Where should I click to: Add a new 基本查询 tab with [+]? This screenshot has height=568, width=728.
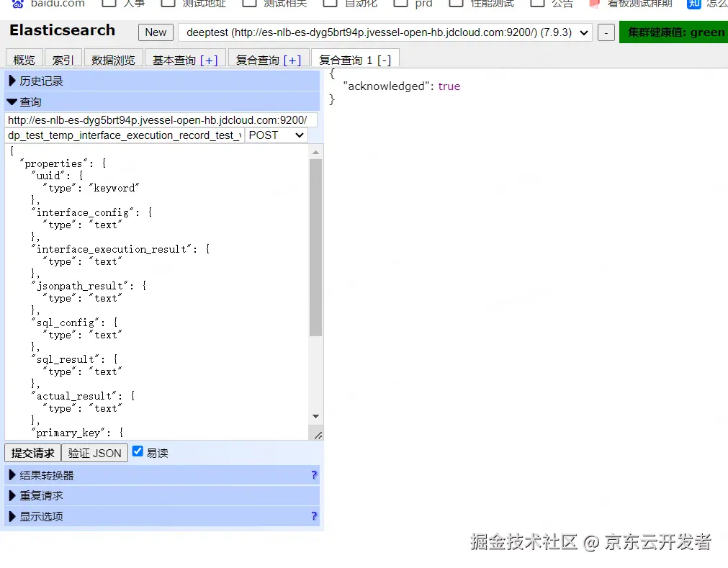click(209, 60)
